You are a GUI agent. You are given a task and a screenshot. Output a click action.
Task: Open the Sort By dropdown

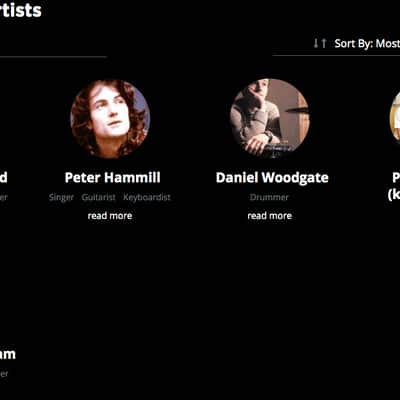[367, 43]
